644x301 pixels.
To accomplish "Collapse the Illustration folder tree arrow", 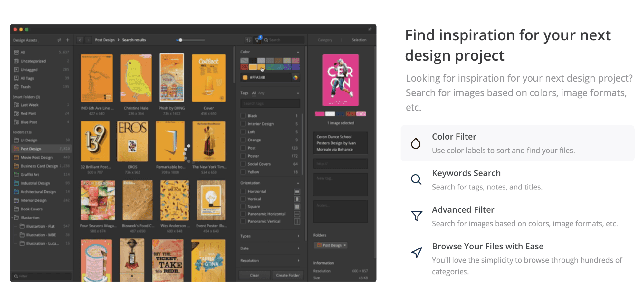I will point(12,218).
